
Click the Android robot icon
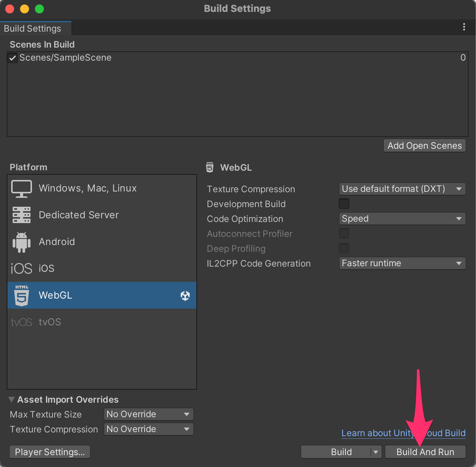[22, 242]
